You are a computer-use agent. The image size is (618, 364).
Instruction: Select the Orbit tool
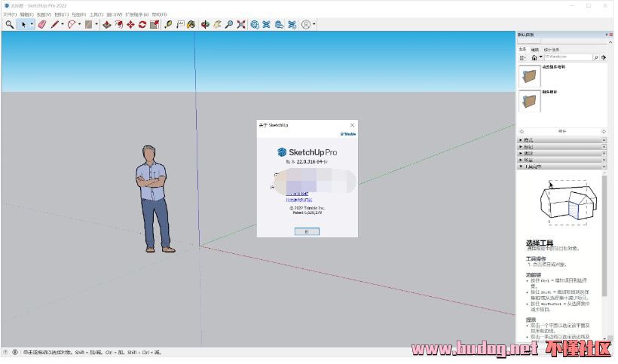point(205,24)
